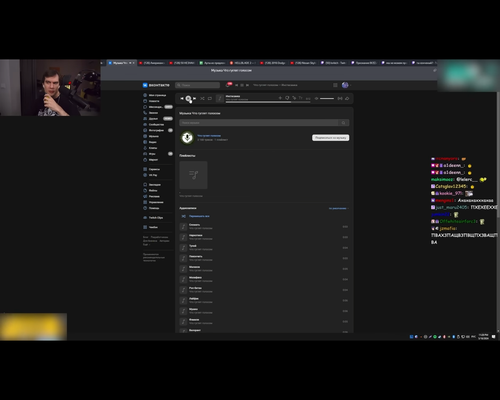Open the Windows notification center icon
This screenshot has height=400, width=500.
494,337
